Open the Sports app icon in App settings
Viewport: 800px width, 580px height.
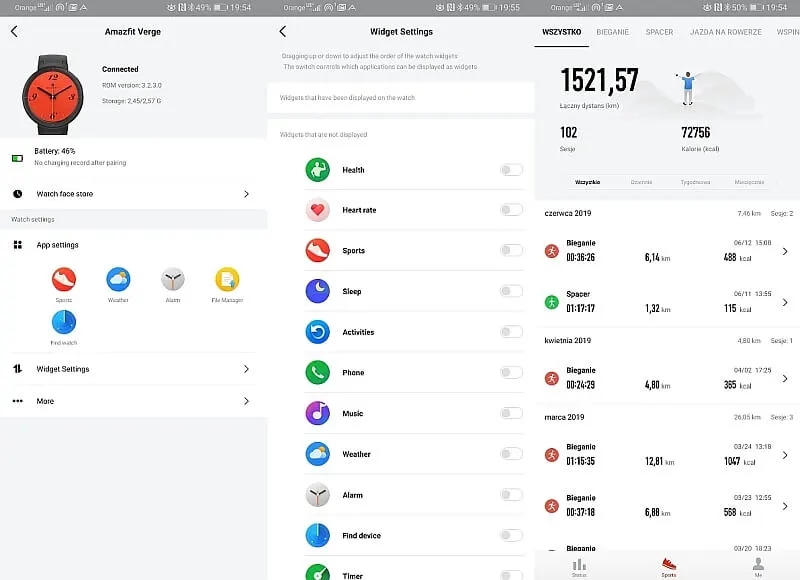[x=64, y=279]
